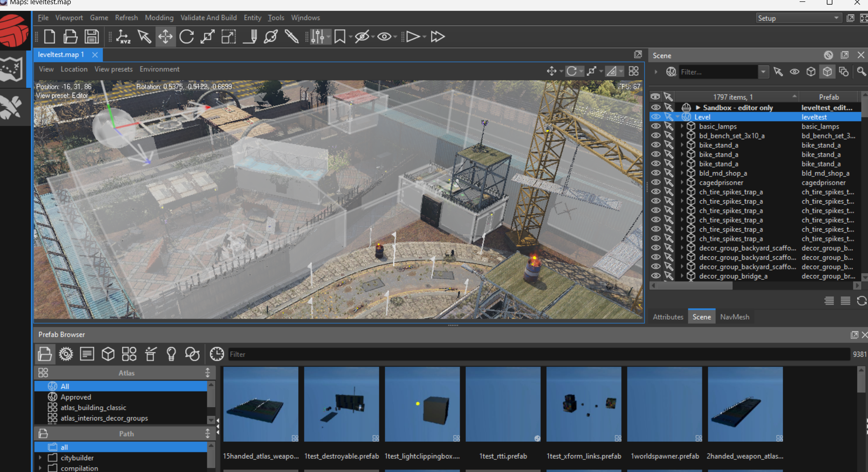Hide the basic_lamps entity with eye icon

click(655, 126)
